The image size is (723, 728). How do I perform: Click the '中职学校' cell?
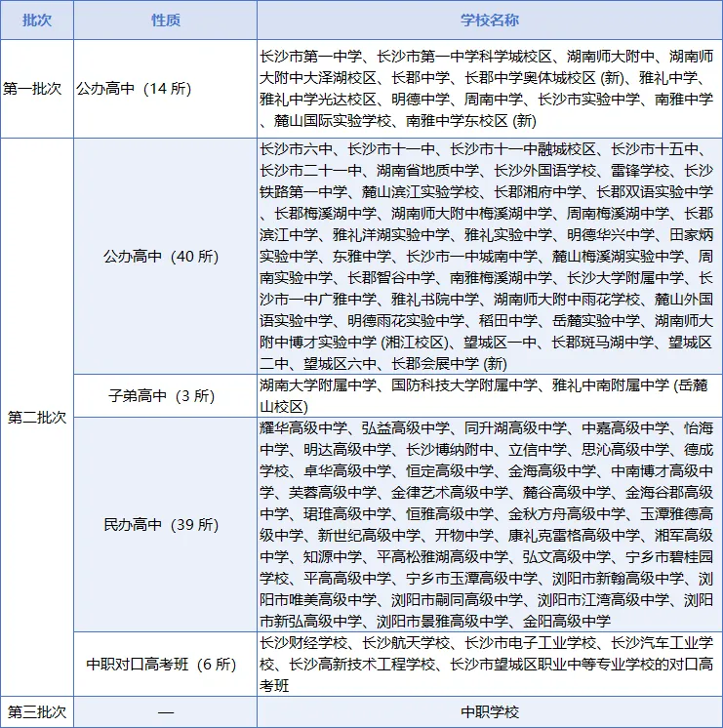(x=490, y=711)
